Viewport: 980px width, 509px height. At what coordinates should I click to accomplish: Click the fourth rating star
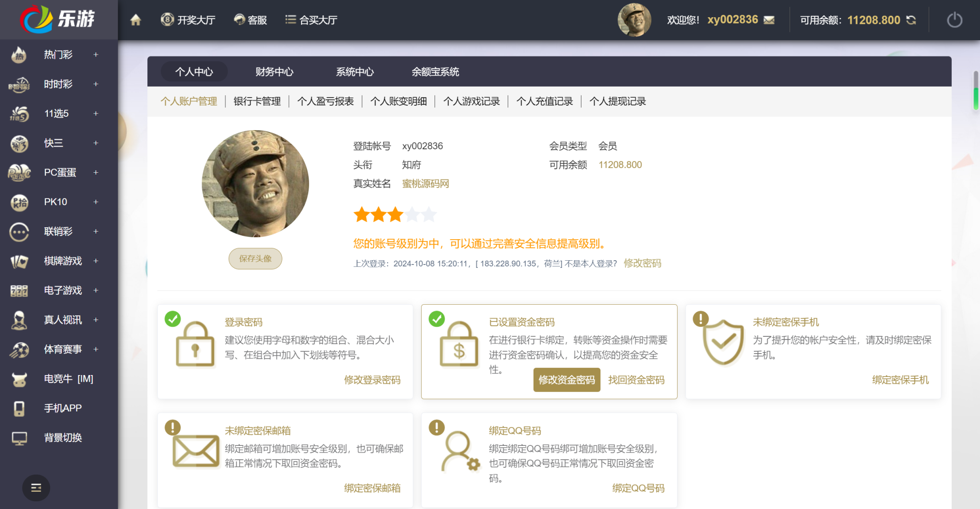(412, 215)
